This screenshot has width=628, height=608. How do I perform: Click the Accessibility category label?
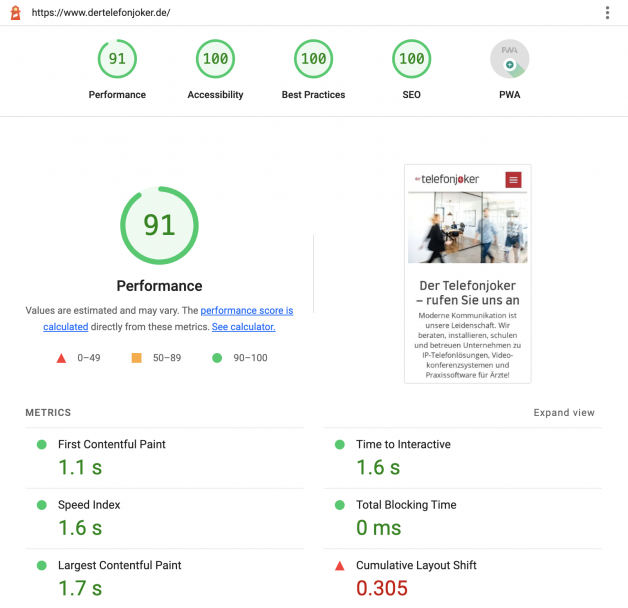tap(215, 95)
